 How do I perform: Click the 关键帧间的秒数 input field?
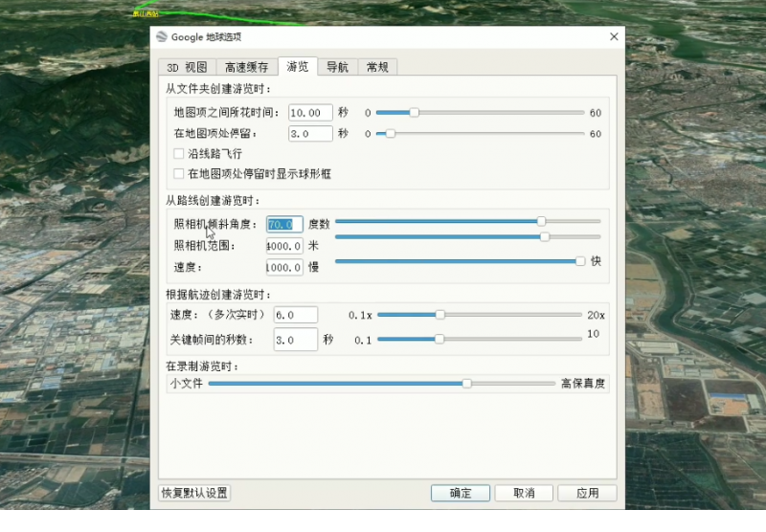click(296, 340)
